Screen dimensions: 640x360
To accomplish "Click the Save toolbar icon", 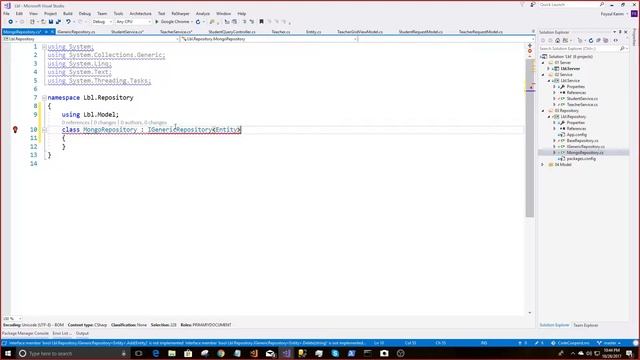I will pyautogui.click(x=51, y=22).
